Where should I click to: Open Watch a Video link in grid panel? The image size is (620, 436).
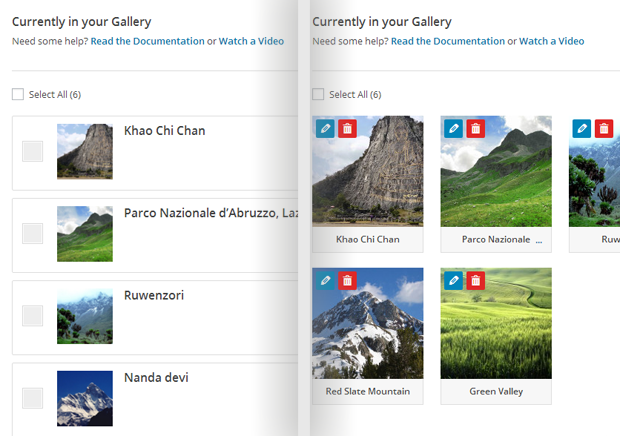pyautogui.click(x=551, y=41)
